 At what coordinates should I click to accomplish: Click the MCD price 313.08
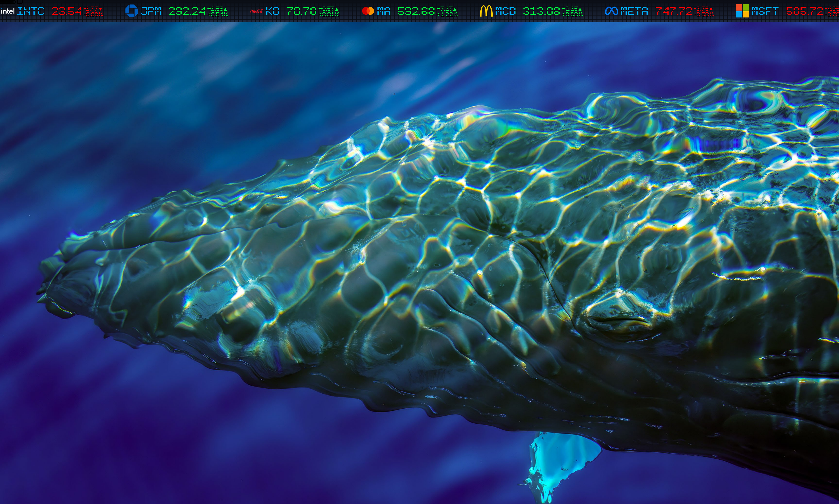coord(541,11)
